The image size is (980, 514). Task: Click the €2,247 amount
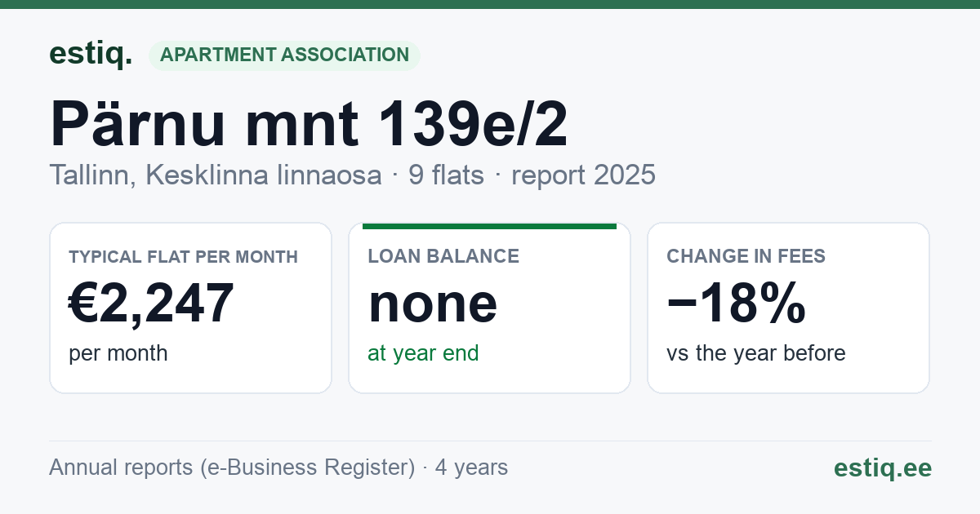coord(152,303)
